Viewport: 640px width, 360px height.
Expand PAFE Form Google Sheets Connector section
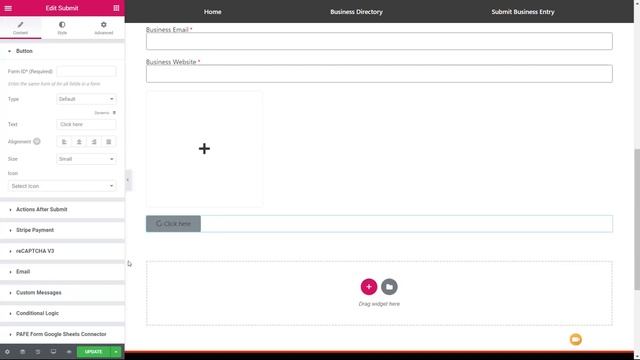pos(62,334)
